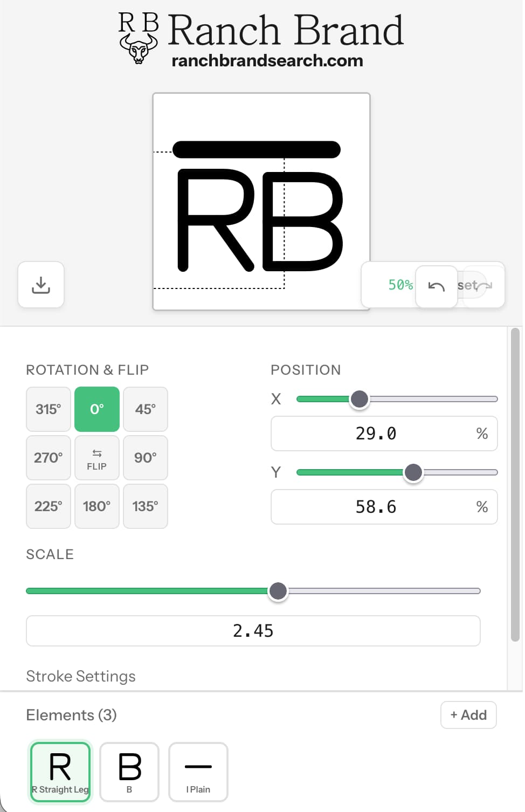Click the download brand icon
The height and width of the screenshot is (812, 525).
[41, 285]
